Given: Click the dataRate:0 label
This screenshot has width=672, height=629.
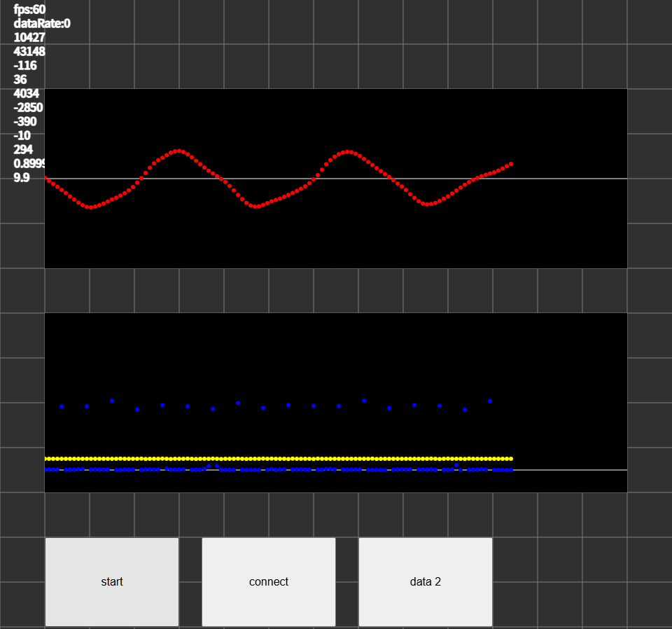Looking at the screenshot, I should (42, 24).
